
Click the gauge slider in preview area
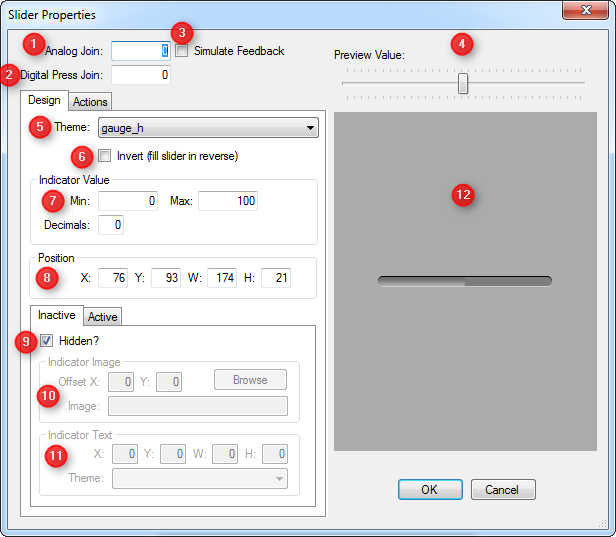click(464, 281)
